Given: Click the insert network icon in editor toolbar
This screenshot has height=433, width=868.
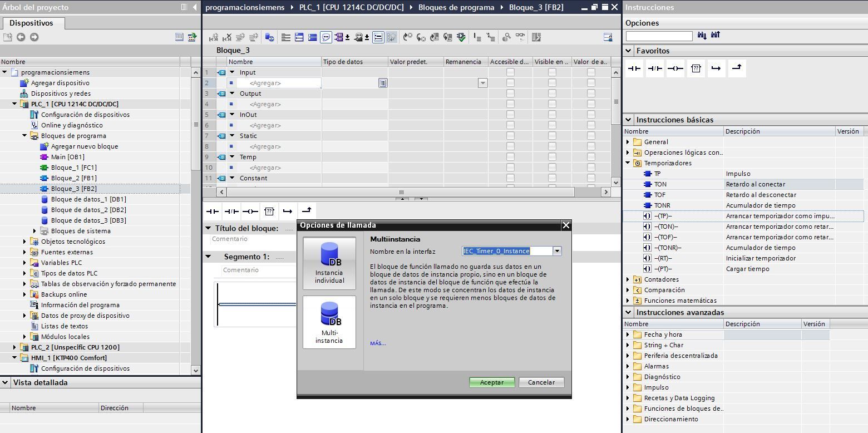Looking at the screenshot, I should tap(213, 37).
